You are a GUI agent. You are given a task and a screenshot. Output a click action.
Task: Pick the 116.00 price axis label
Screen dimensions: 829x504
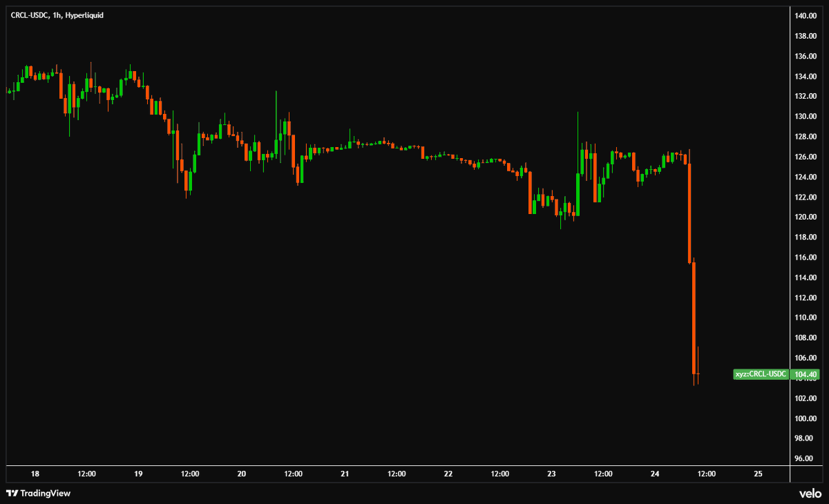pos(806,257)
